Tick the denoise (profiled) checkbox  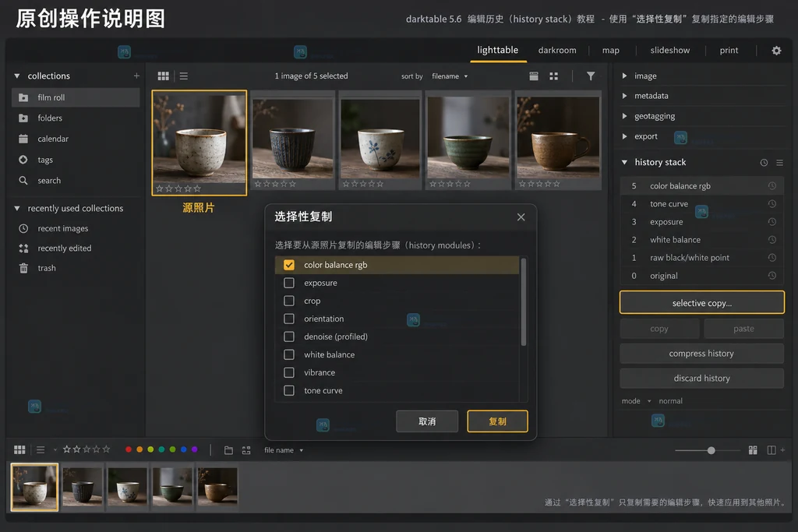point(289,336)
